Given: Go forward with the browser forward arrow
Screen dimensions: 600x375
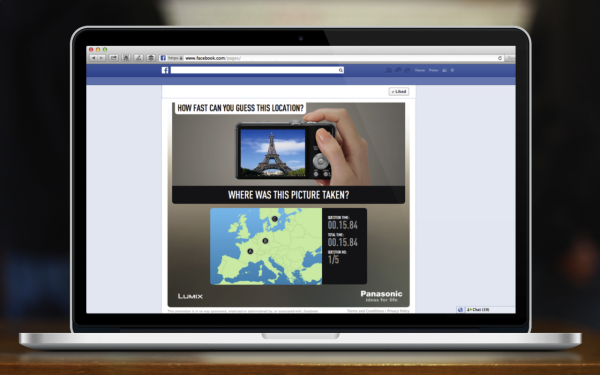Looking at the screenshot, I should click(x=101, y=58).
